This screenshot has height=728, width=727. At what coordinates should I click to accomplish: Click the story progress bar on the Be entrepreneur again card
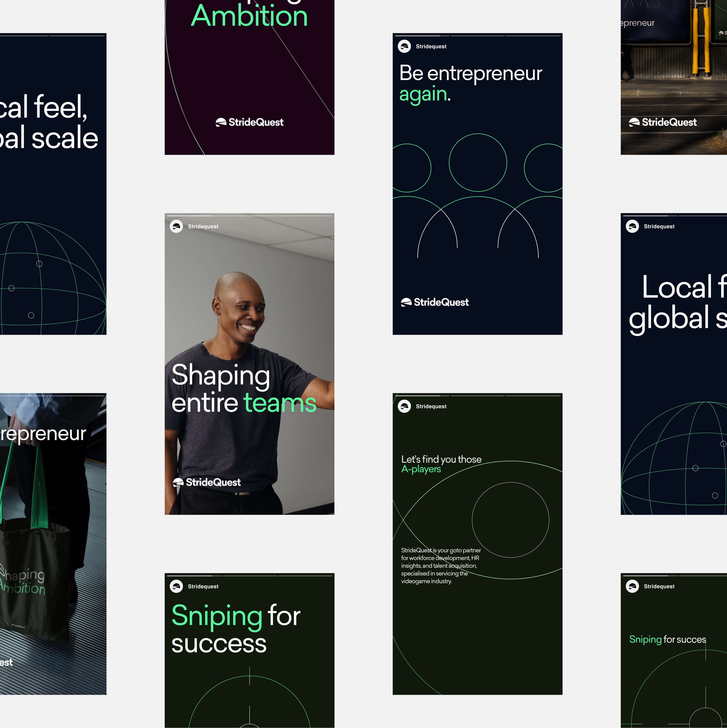tap(478, 36)
